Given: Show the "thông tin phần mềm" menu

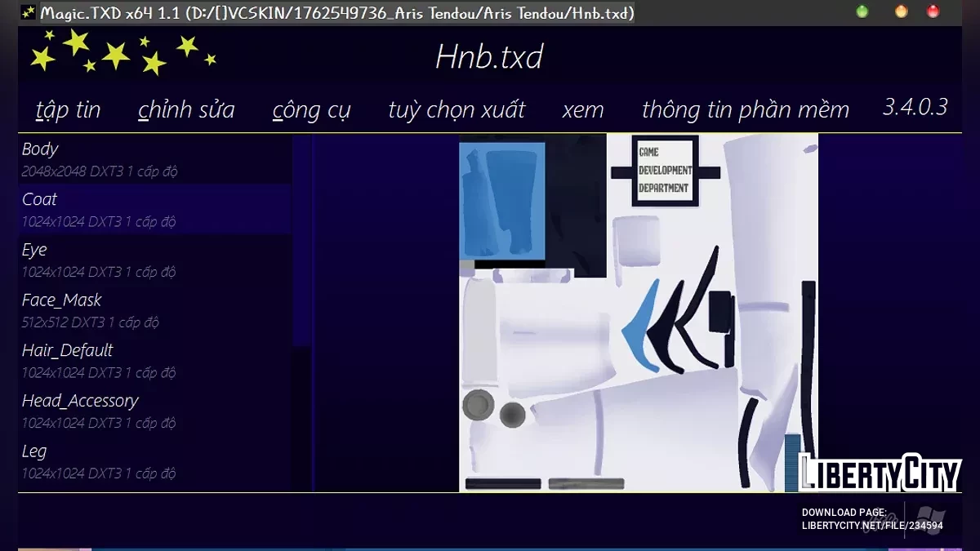Looking at the screenshot, I should pyautogui.click(x=745, y=109).
